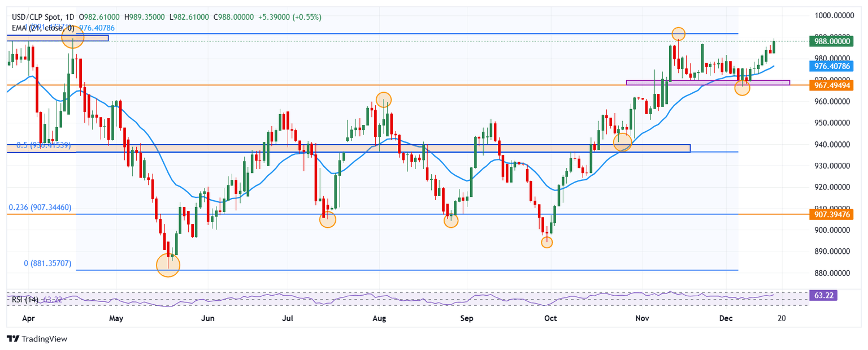Click the TradingView logo
The width and height of the screenshot is (868, 350).
[x=37, y=339]
